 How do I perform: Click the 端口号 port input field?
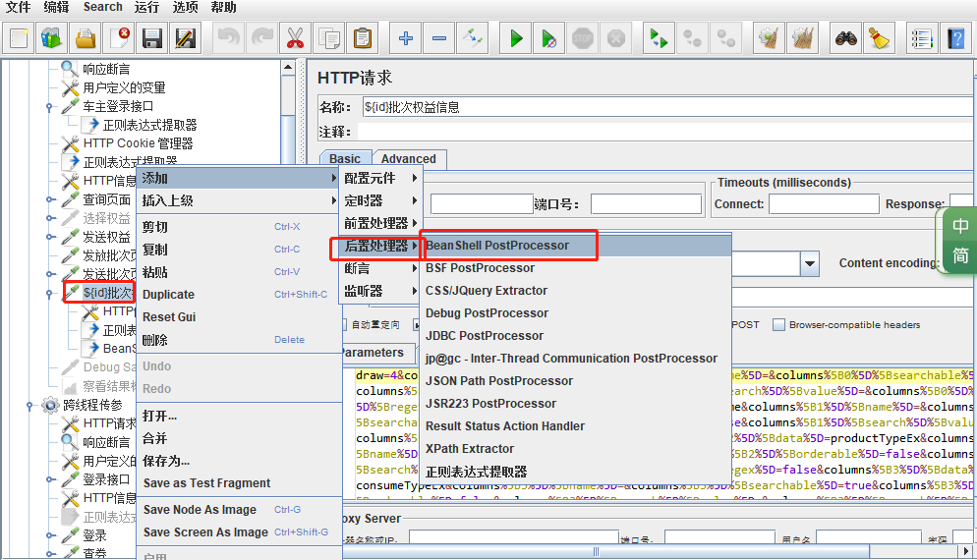click(x=646, y=204)
